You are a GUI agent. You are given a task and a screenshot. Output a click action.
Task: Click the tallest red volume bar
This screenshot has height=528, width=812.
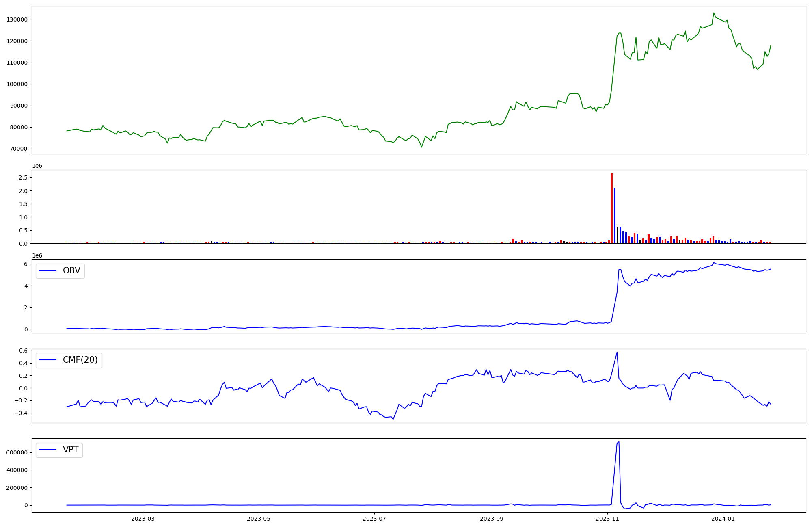click(x=612, y=208)
